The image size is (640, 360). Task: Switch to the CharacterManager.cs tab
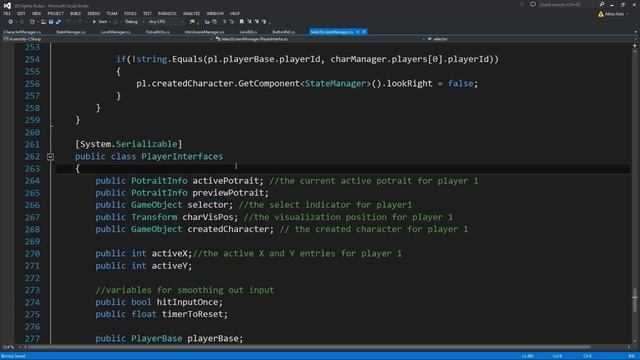click(x=22, y=32)
